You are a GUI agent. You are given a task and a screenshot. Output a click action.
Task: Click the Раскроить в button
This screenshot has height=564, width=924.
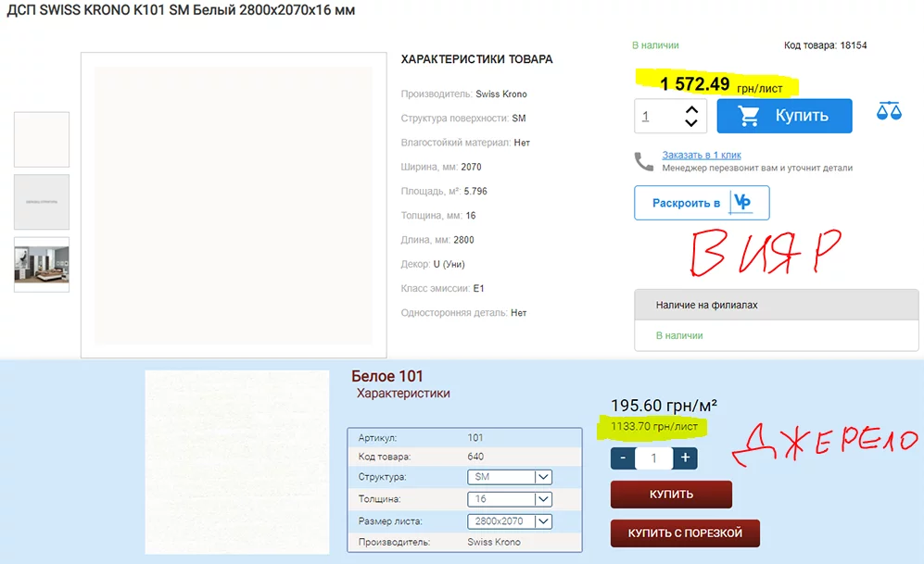point(702,203)
